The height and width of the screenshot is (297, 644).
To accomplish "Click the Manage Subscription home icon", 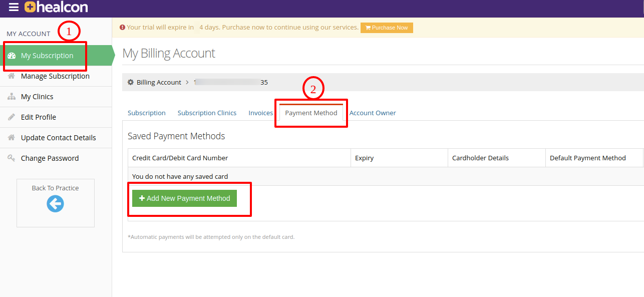I will (x=12, y=76).
